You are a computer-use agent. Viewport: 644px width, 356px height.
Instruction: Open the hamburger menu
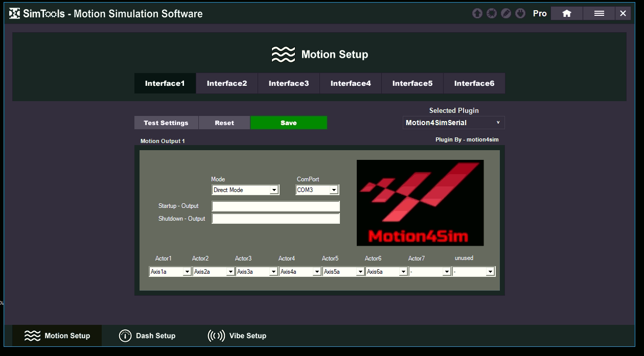point(599,14)
